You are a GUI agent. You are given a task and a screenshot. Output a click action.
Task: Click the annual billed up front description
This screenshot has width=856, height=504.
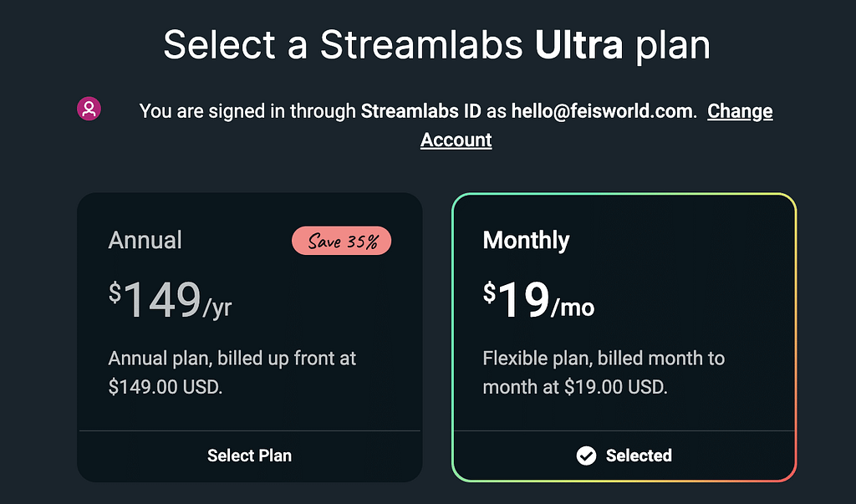point(232,373)
